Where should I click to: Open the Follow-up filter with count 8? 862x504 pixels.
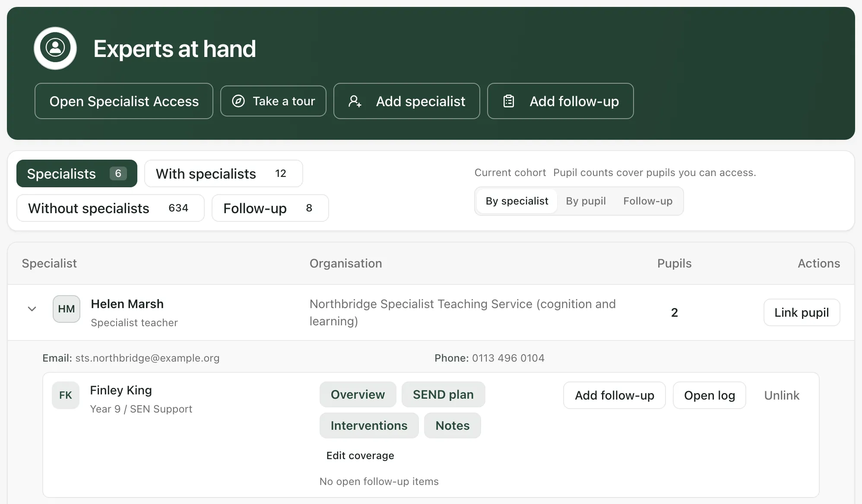(x=270, y=208)
